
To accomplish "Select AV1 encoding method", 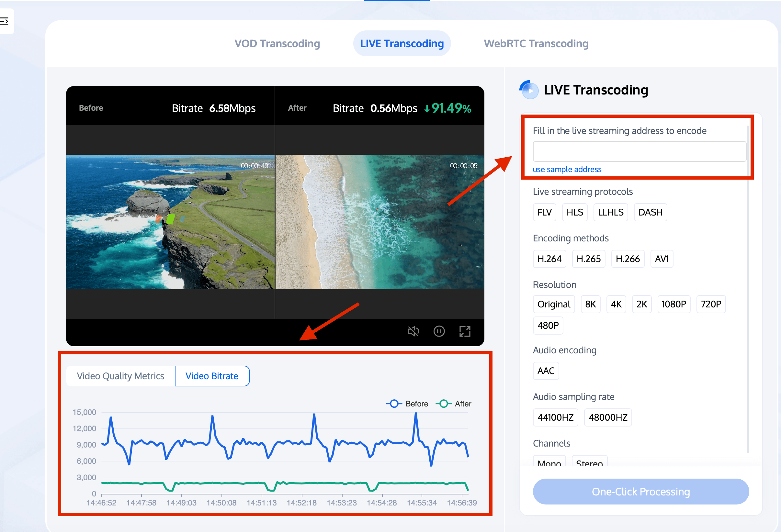I will [x=662, y=259].
